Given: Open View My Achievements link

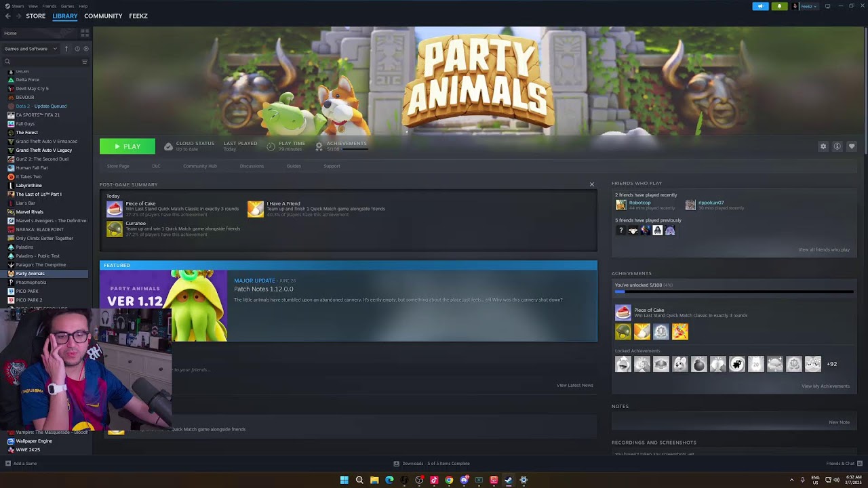Looking at the screenshot, I should (x=825, y=386).
